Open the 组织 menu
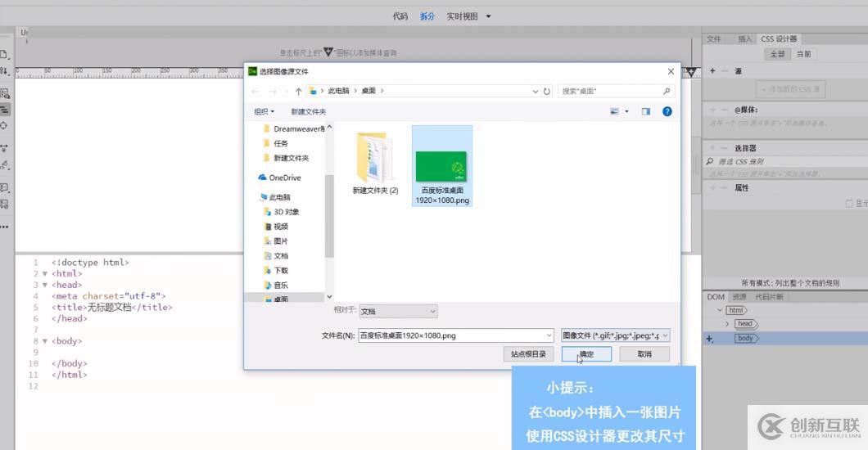 pos(264,111)
